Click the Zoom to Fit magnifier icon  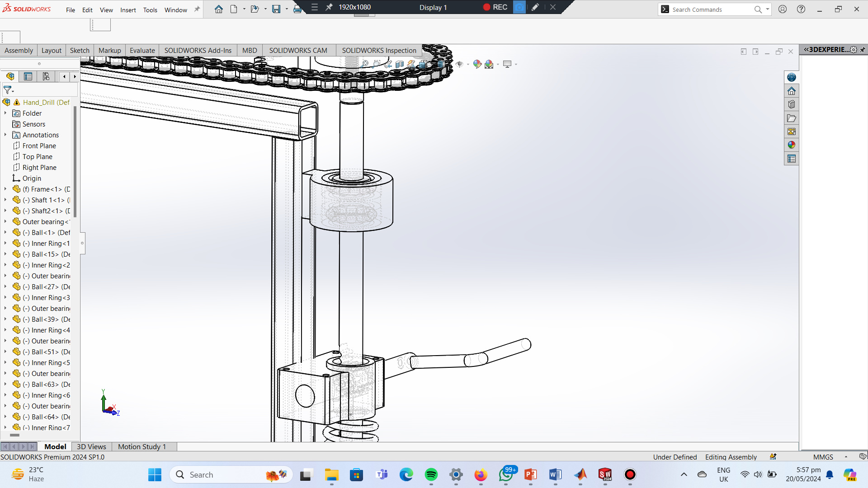[x=364, y=64]
